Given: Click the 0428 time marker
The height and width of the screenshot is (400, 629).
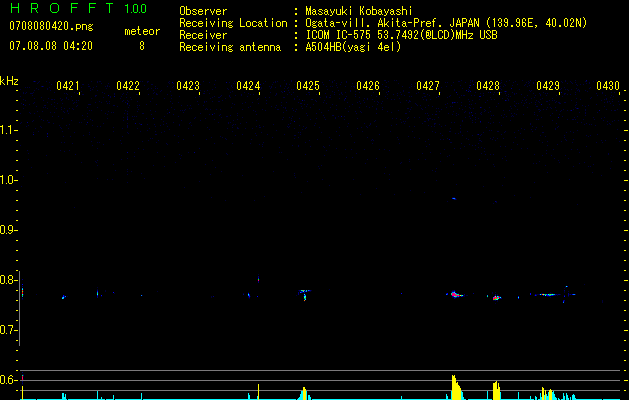Looking at the screenshot, I should [488, 86].
